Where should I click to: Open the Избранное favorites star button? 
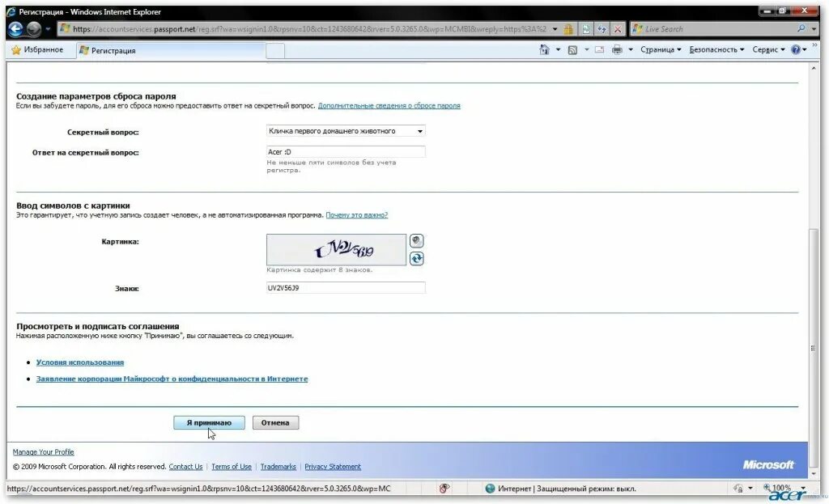click(x=37, y=49)
